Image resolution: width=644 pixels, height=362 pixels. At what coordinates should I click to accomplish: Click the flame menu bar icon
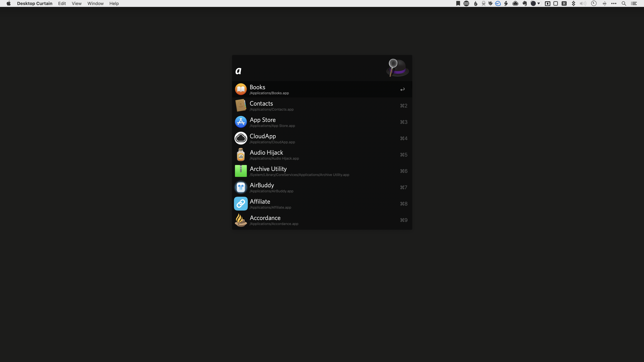click(x=475, y=3)
